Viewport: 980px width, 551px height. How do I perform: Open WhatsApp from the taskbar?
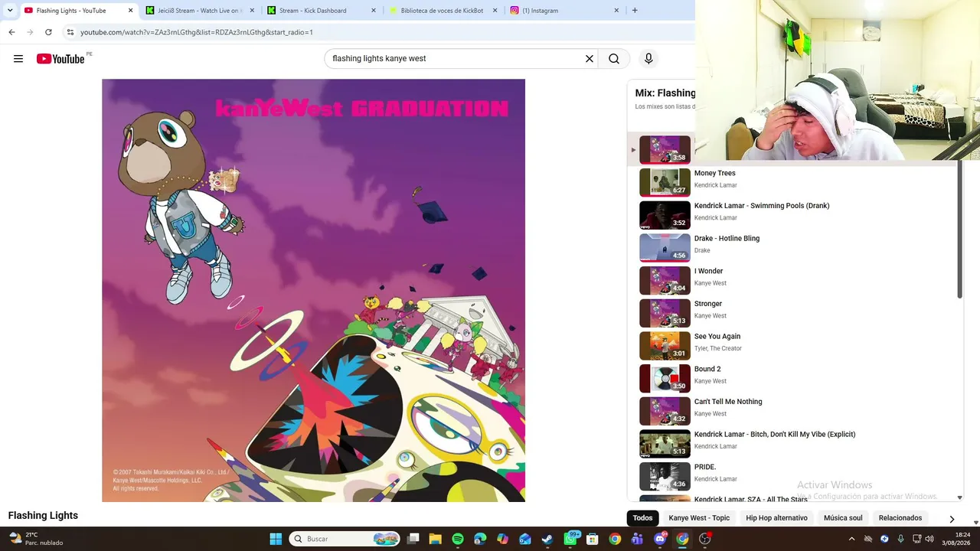pyautogui.click(x=570, y=539)
